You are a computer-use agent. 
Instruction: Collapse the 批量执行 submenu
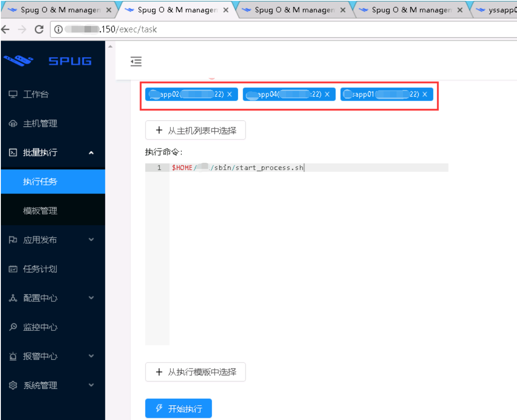tap(53, 152)
